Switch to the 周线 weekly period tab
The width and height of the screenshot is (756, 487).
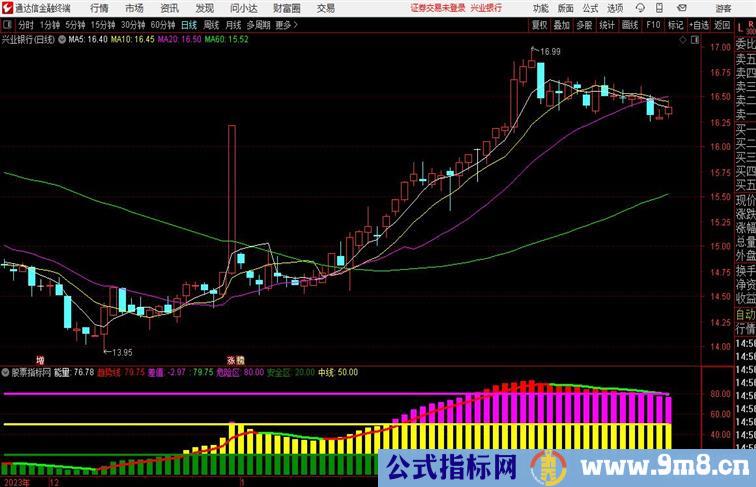(211, 25)
